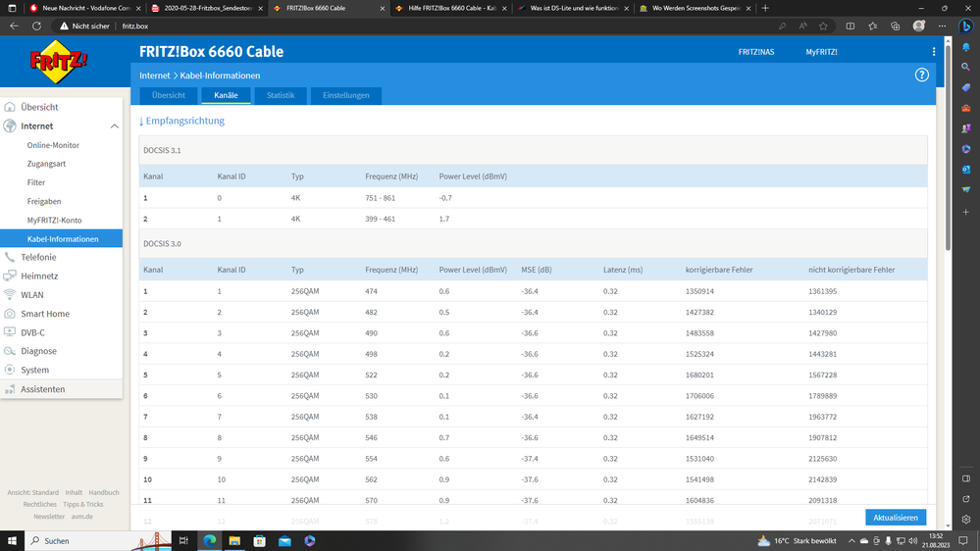Open Edge sidebar notifications bell icon
Image resolution: width=980 pixels, height=551 pixels.
click(965, 47)
